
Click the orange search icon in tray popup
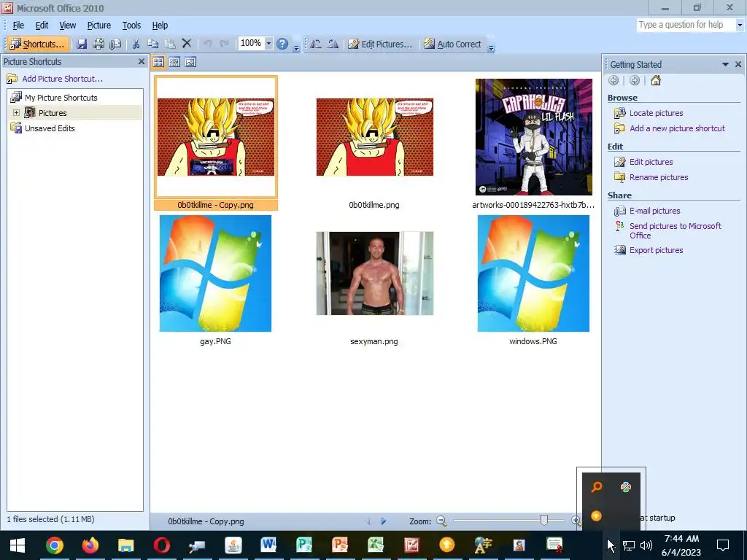point(597,486)
